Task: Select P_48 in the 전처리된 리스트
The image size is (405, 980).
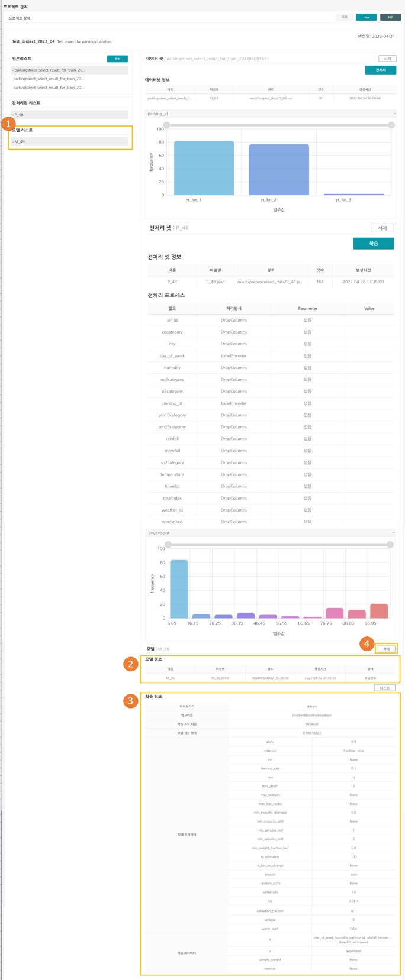Action: point(70,115)
